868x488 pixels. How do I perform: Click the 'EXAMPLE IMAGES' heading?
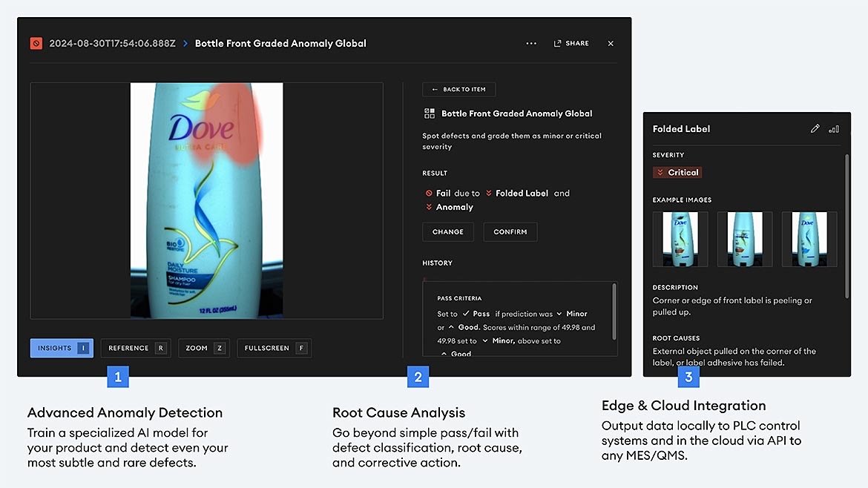click(682, 200)
